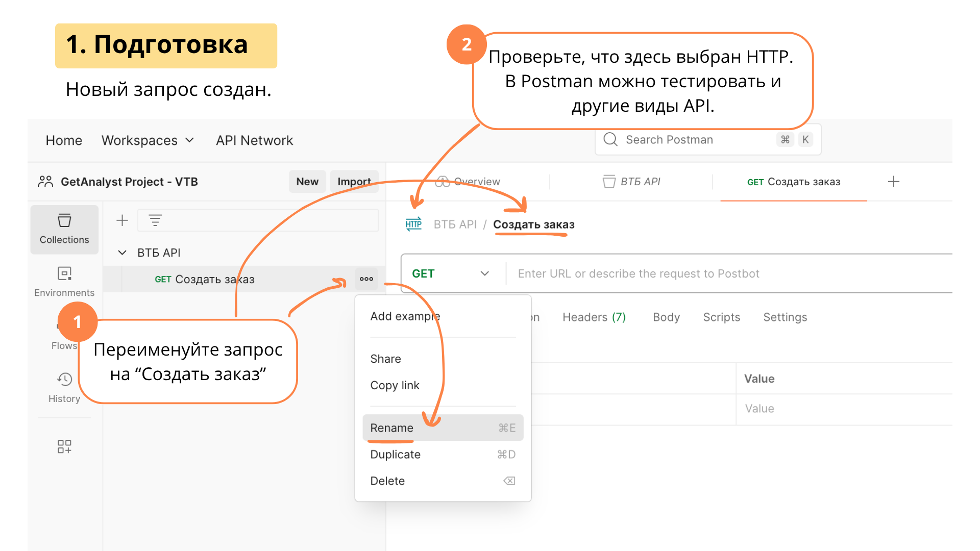Open Collections in the sidebar

click(x=64, y=229)
